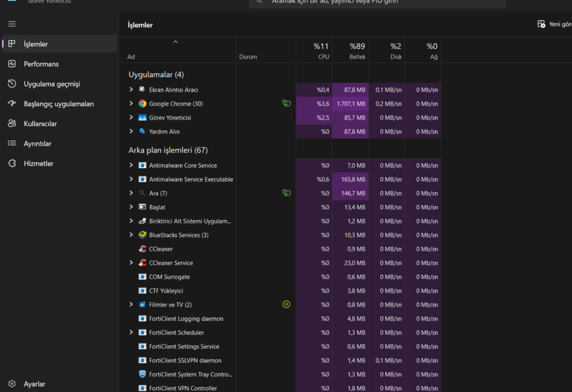This screenshot has height=392, width=572.
Task: Click the Yeni görev button
Action: pyautogui.click(x=553, y=25)
